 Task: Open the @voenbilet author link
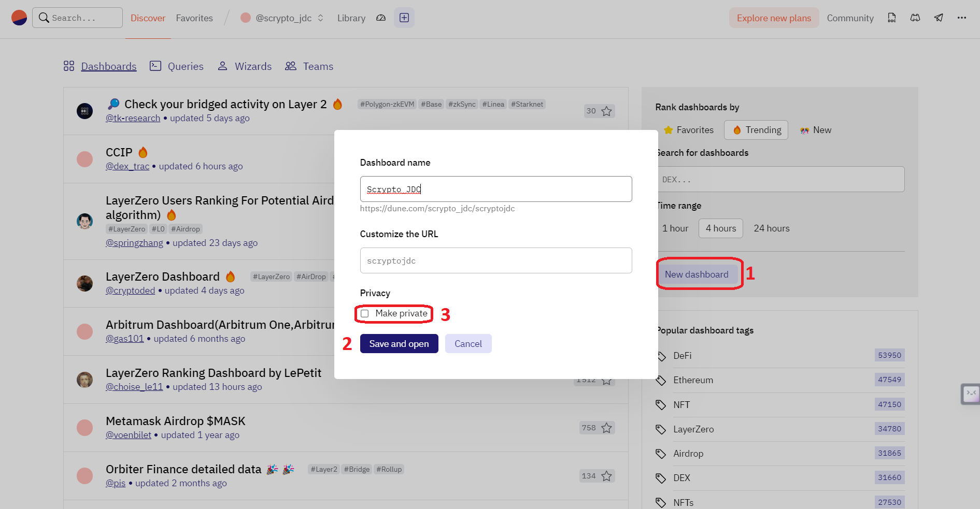tap(129, 435)
